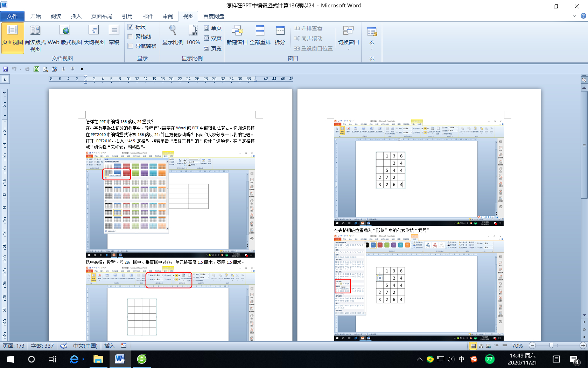Expand 切换窗口 switch windows dropdown
The image size is (588, 368).
tap(348, 38)
